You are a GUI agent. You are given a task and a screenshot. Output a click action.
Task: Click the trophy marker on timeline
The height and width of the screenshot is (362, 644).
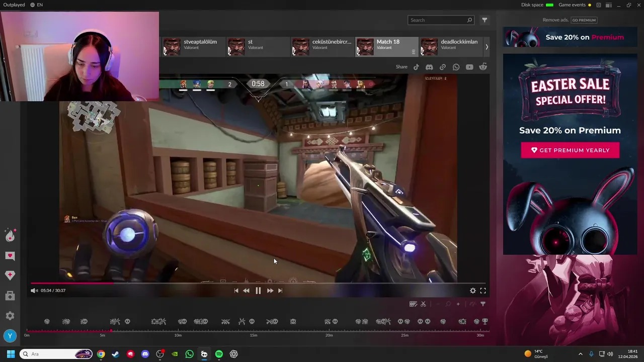(x=485, y=321)
